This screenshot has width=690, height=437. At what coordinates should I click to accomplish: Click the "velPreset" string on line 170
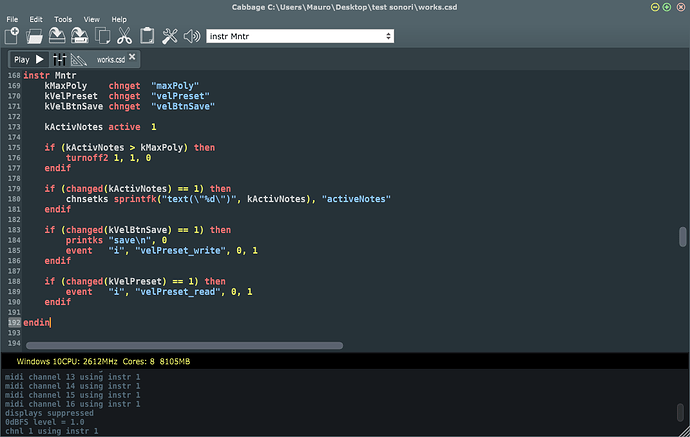[x=180, y=96]
